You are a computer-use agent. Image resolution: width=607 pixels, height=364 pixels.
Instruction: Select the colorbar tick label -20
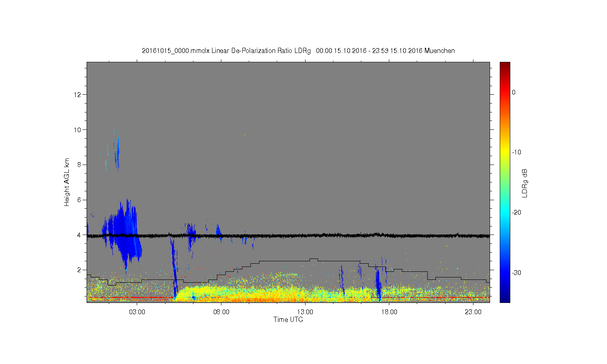516,213
